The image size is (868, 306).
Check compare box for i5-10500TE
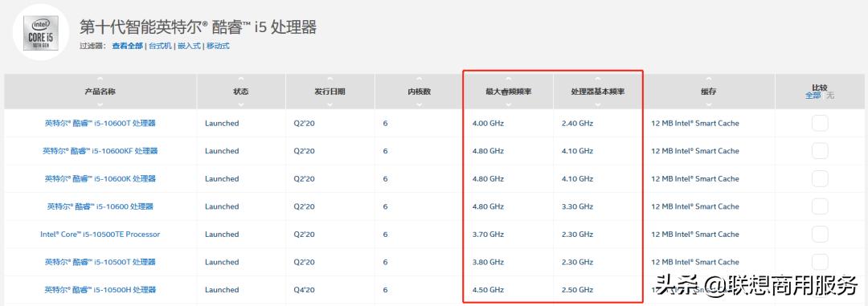point(820,234)
